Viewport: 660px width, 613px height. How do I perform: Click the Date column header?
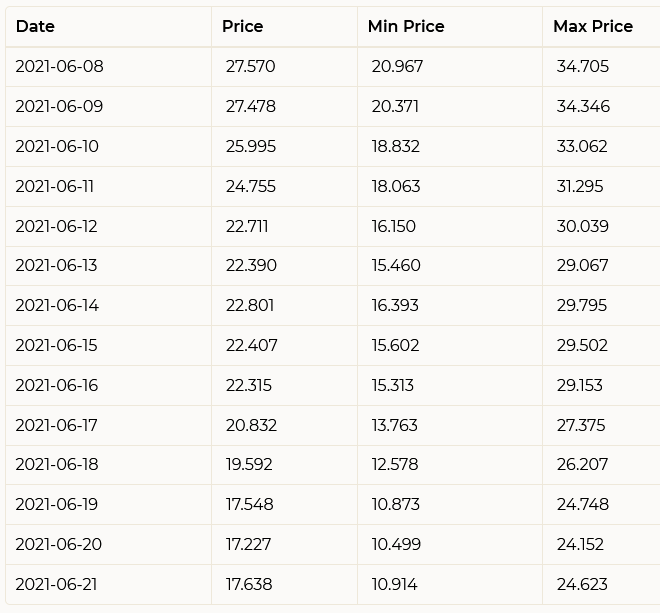pos(35,27)
